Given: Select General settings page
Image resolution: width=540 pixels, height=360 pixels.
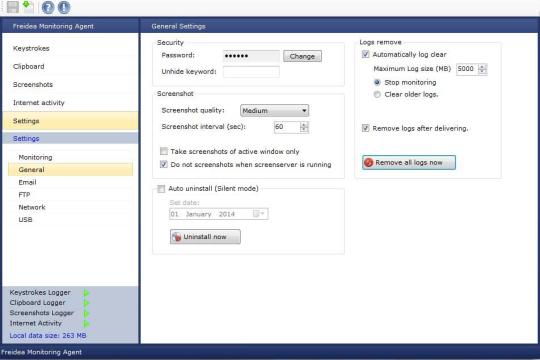Looking at the screenshot, I should click(70, 169).
